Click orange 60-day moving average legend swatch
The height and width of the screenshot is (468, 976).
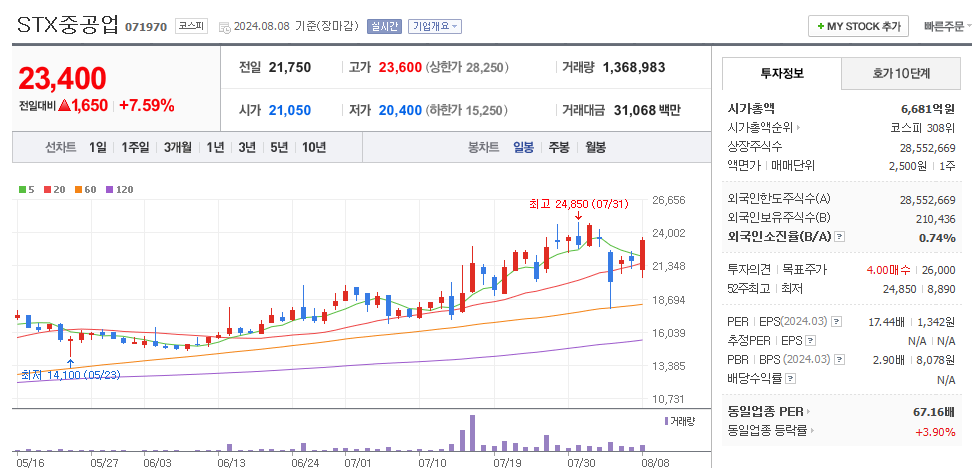click(x=78, y=189)
